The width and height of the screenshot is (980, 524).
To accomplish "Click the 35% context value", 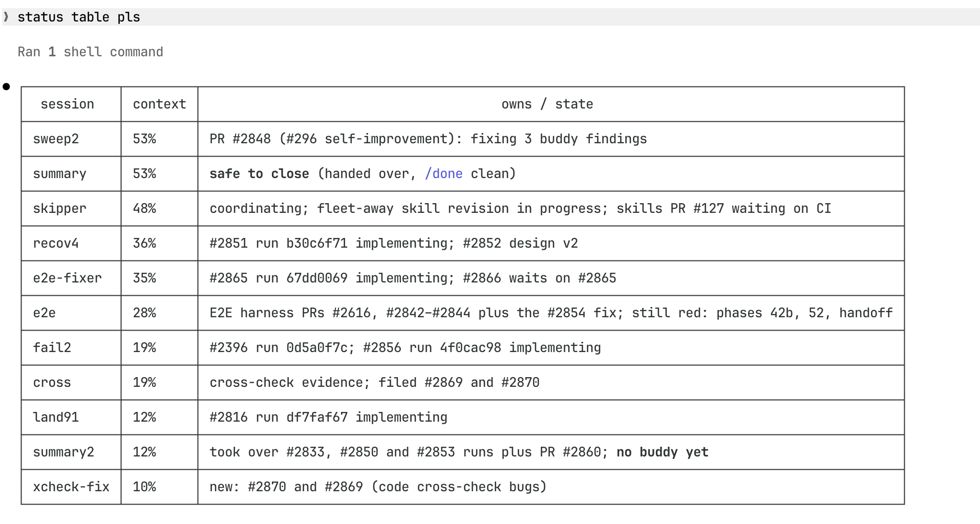I will [x=144, y=278].
